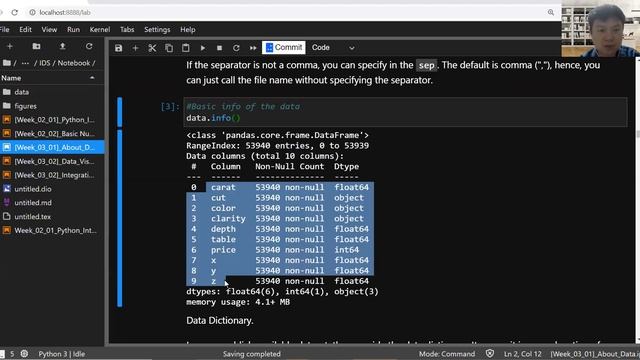
Task: Open the Week_02_01_Python_Int... notebook
Action: point(52,230)
